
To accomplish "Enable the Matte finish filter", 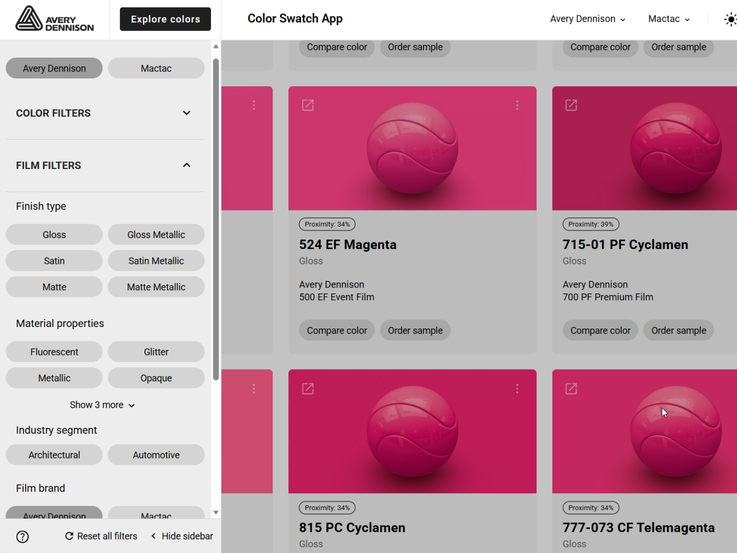I will click(x=54, y=287).
